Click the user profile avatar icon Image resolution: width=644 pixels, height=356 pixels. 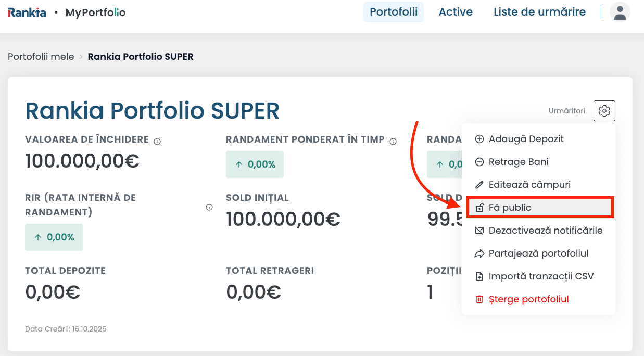click(620, 12)
